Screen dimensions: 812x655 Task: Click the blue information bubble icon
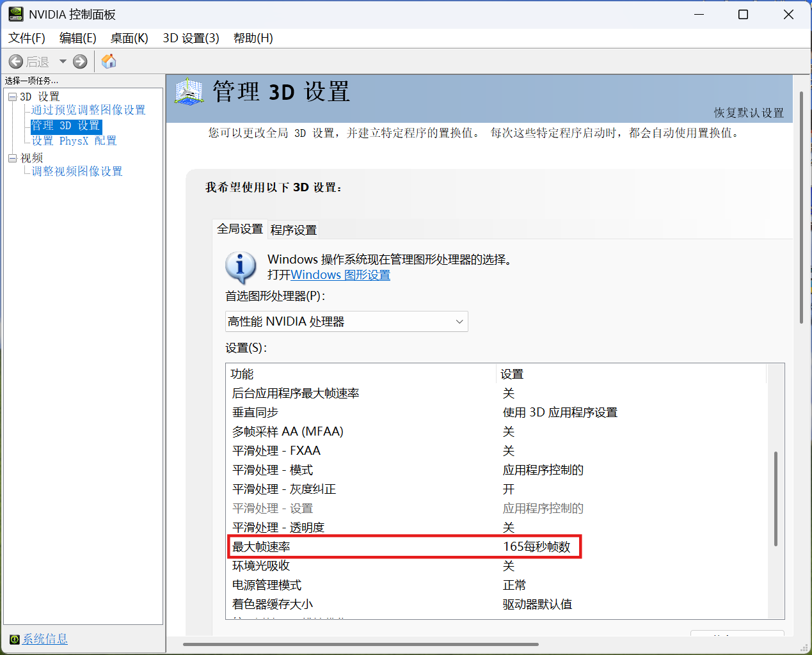click(241, 267)
